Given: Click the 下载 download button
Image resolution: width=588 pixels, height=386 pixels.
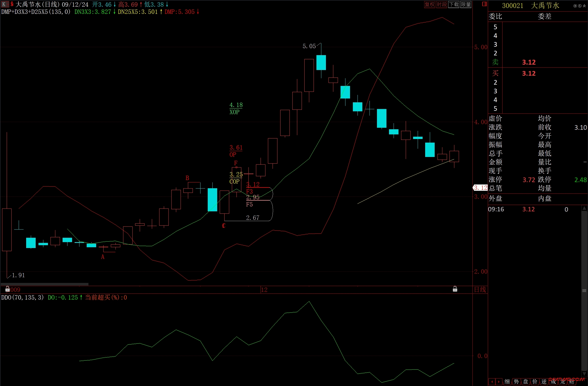Looking at the screenshot, I should pos(454,4).
